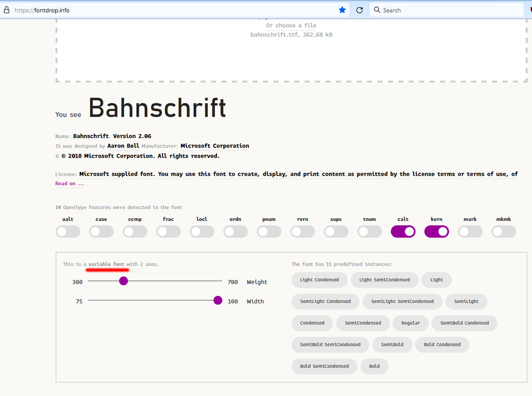Click the 700 maximum weight value
This screenshot has width=532, height=396.
coord(233,282)
